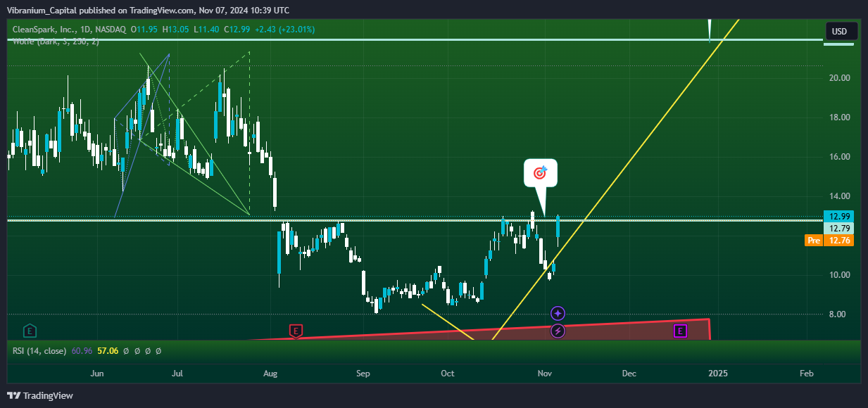Image resolution: width=868 pixels, height=408 pixels.
Task: Click the RSI value 57.06
Action: point(108,350)
